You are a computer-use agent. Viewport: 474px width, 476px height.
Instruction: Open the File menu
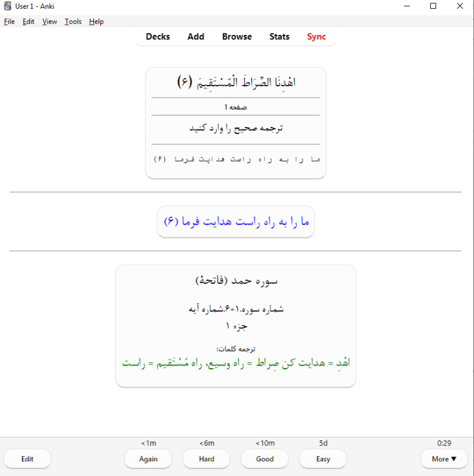pyautogui.click(x=9, y=22)
